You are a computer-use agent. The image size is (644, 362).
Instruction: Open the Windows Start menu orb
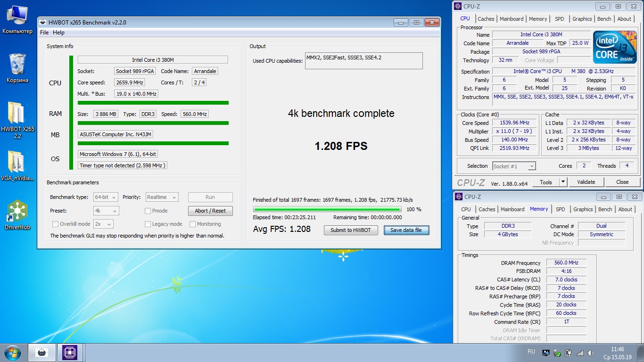12,352
